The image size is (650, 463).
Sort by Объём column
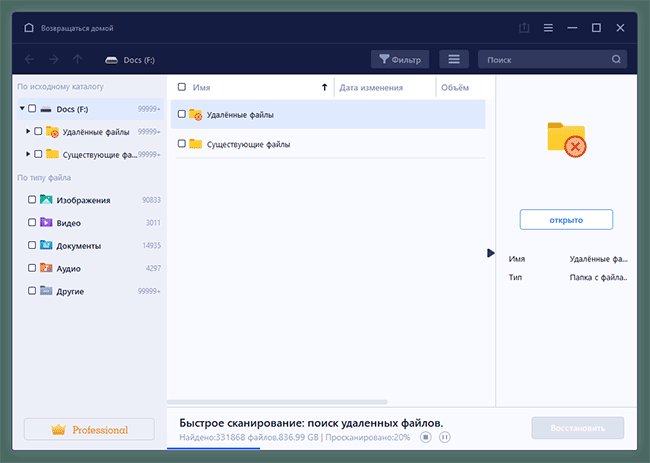[455, 87]
